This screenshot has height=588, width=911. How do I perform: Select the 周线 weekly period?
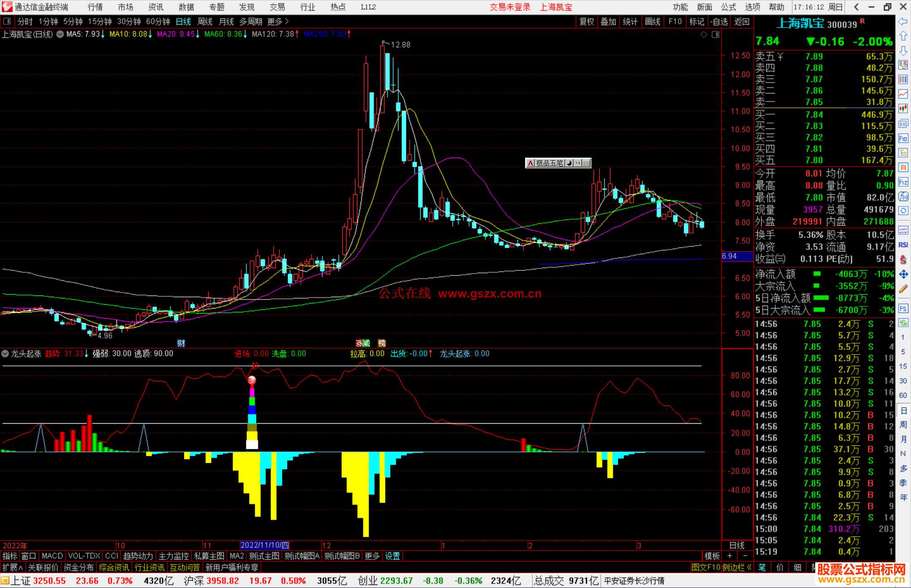[205, 21]
